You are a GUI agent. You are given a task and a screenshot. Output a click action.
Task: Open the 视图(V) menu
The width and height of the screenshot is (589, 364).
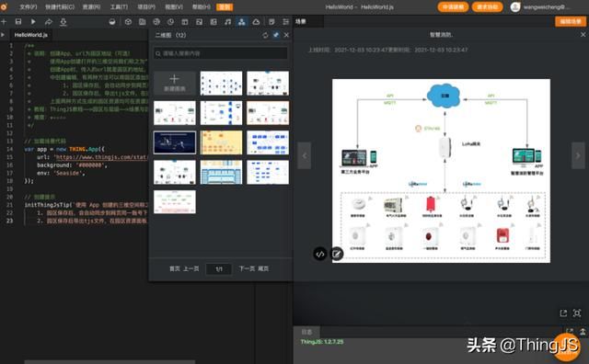tap(174, 6)
